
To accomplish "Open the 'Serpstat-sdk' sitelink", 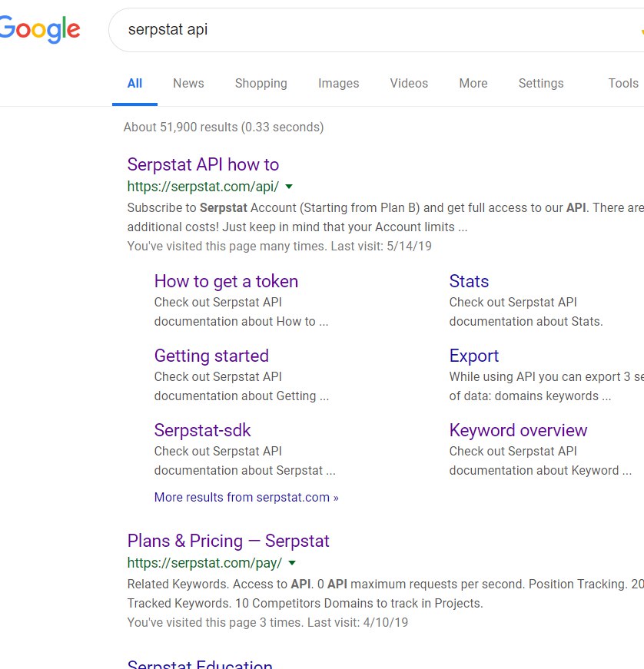I will click(x=202, y=430).
